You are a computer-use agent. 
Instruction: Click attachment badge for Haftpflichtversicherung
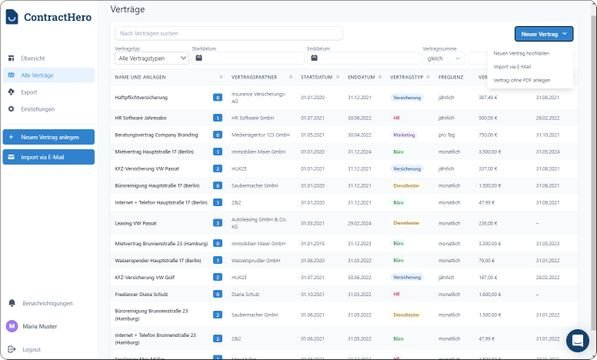(x=217, y=98)
